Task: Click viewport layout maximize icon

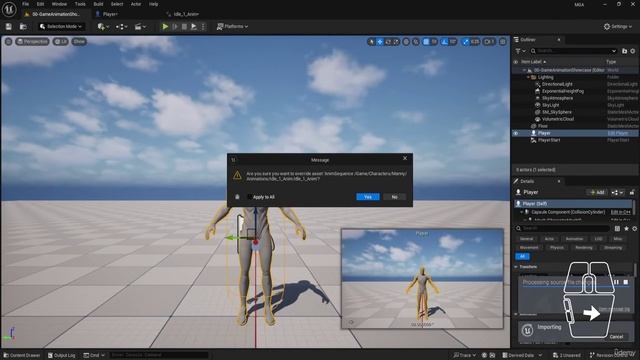Action: point(503,42)
